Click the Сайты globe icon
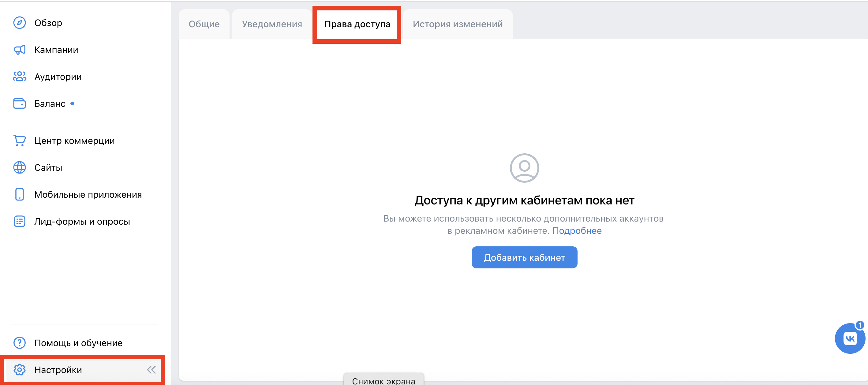This screenshot has width=868, height=385. tap(19, 167)
